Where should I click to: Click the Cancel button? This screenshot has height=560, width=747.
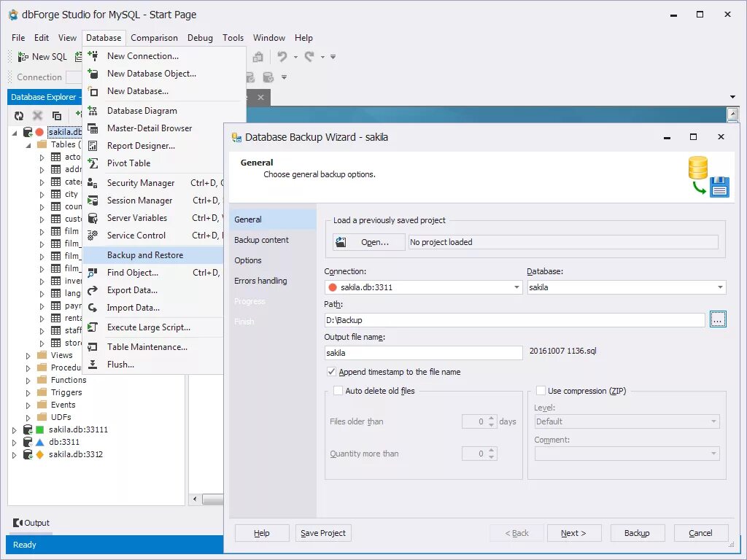click(700, 533)
